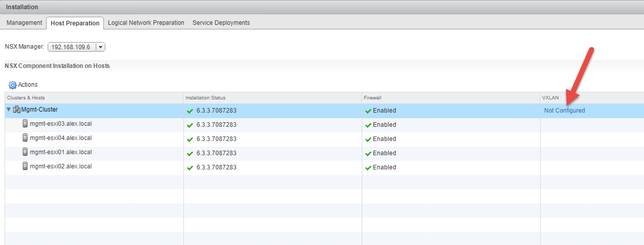Open the Logical Network Preparation tab
644x245 pixels.
pos(146,23)
